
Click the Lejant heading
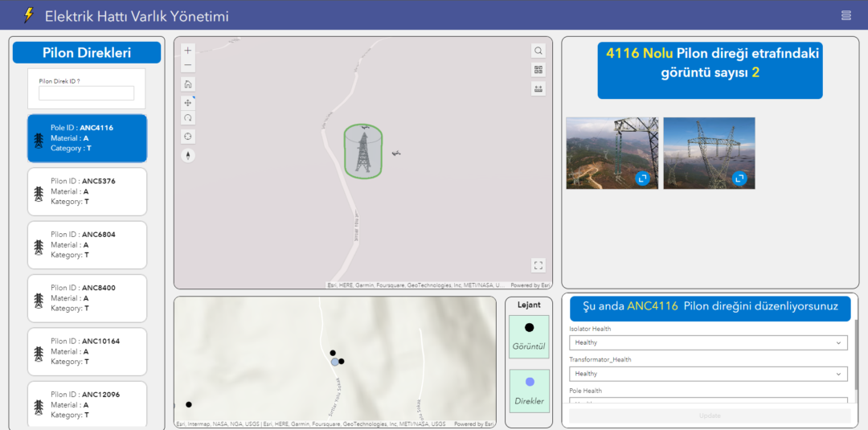529,305
